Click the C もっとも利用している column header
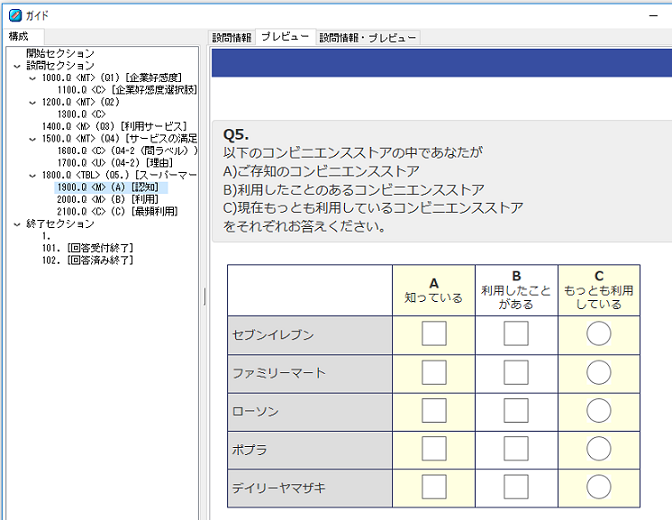The image size is (672, 520). [x=599, y=290]
